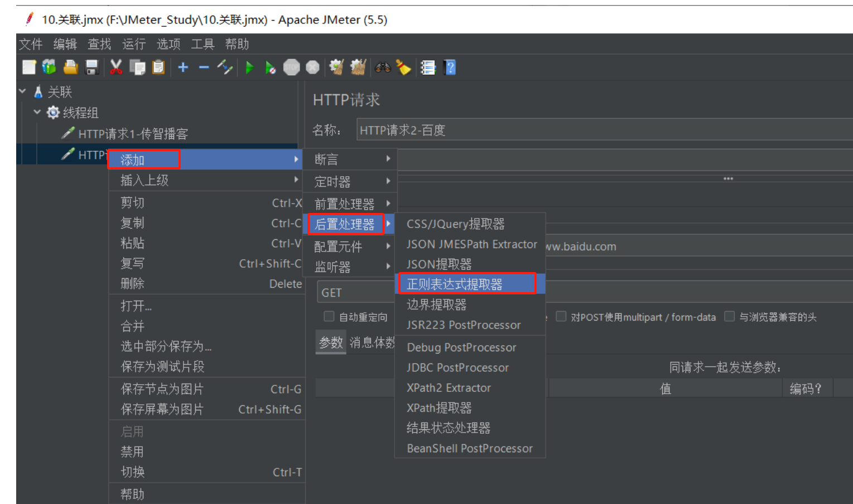The width and height of the screenshot is (853, 504).
Task: Click the Paste clipboard icon
Action: tap(158, 67)
